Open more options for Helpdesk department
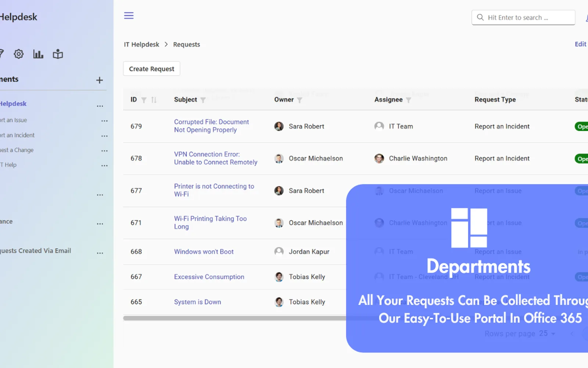The image size is (588, 368). [x=100, y=106]
